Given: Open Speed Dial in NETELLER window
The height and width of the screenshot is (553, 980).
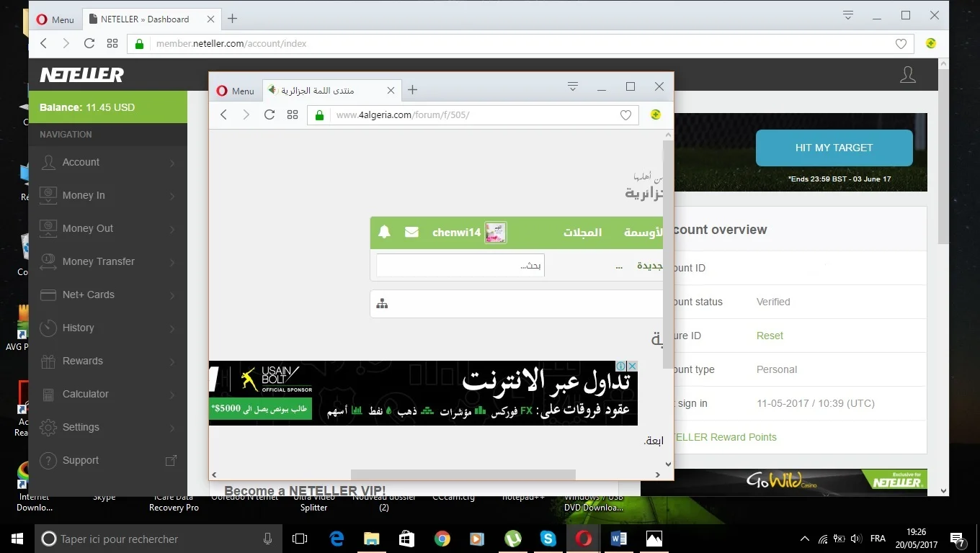Looking at the screenshot, I should pyautogui.click(x=112, y=43).
